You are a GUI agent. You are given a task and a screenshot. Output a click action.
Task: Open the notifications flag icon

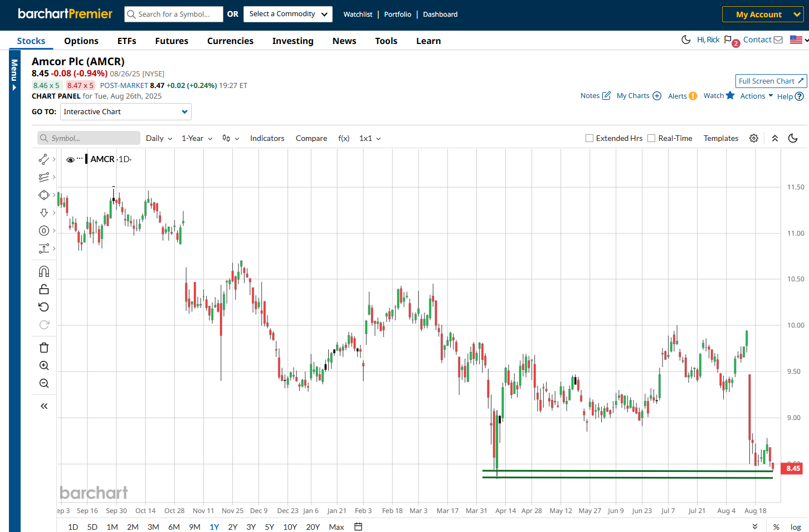coord(728,40)
